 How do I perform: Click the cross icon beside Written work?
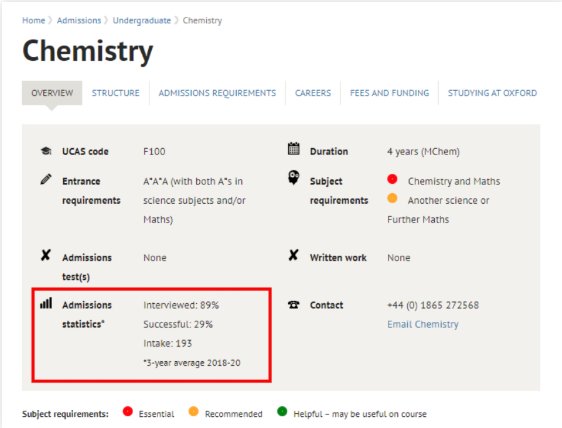pyautogui.click(x=294, y=255)
